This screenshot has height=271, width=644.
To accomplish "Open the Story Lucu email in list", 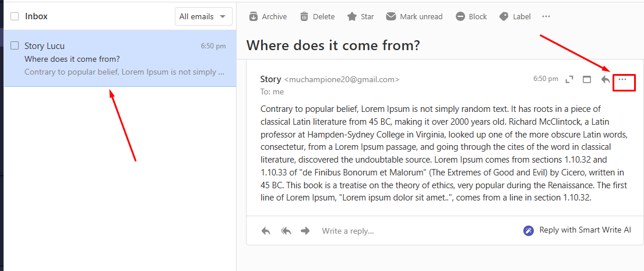I will pos(124,59).
